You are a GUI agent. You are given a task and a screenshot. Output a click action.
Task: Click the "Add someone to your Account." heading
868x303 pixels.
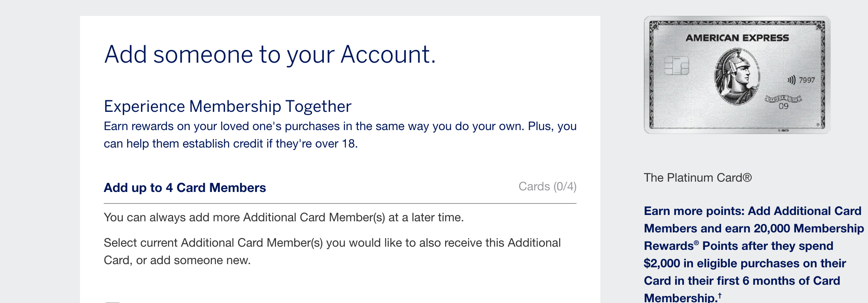pyautogui.click(x=270, y=54)
